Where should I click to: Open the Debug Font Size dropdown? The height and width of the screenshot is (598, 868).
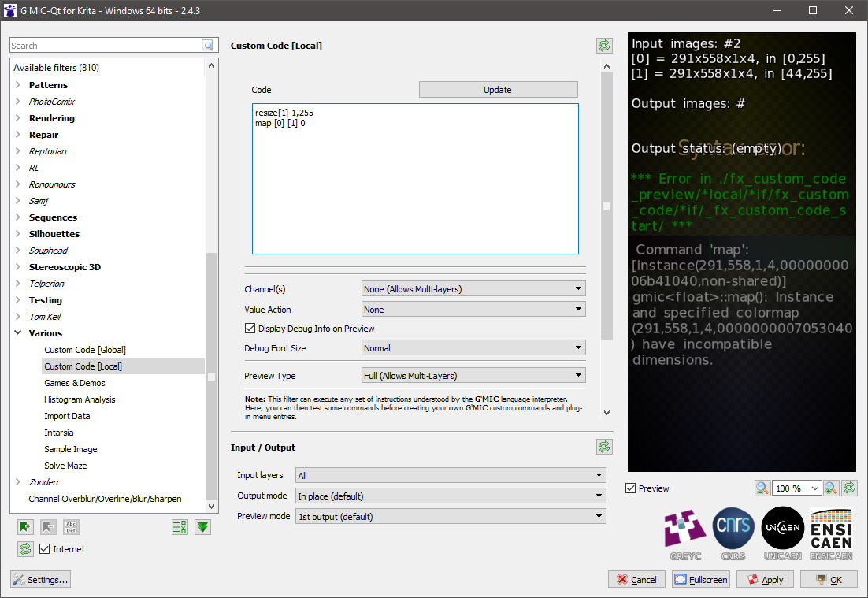point(473,347)
